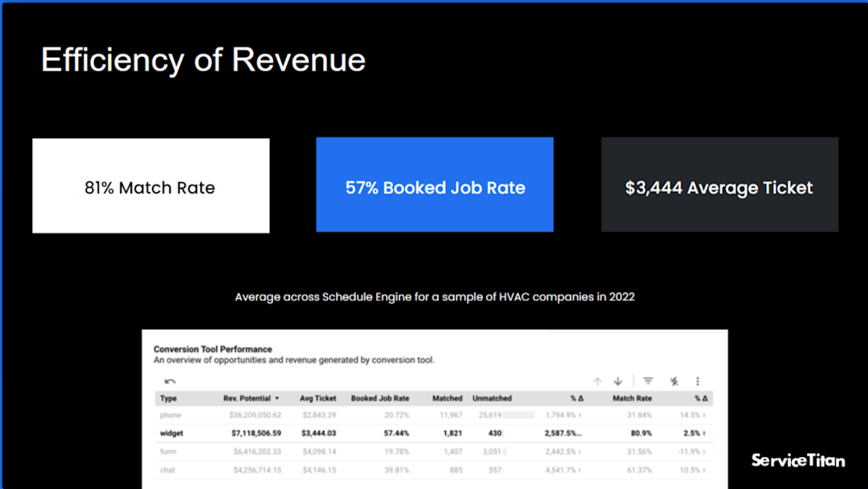The height and width of the screenshot is (489, 868).
Task: Click the 57% Booked Job Rate card
Action: 435,185
